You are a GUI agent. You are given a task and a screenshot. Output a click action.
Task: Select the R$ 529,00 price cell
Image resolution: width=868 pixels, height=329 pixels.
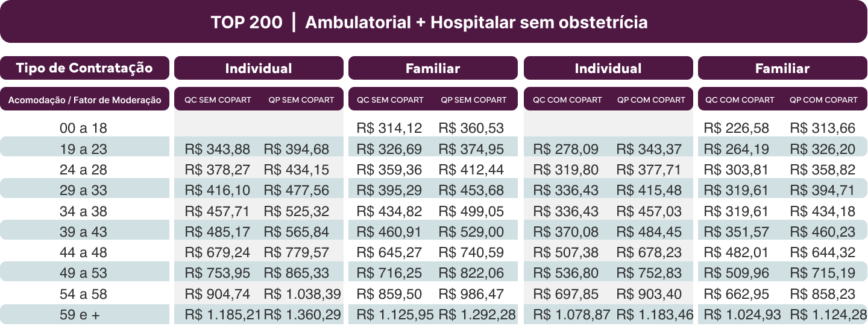[x=471, y=232]
